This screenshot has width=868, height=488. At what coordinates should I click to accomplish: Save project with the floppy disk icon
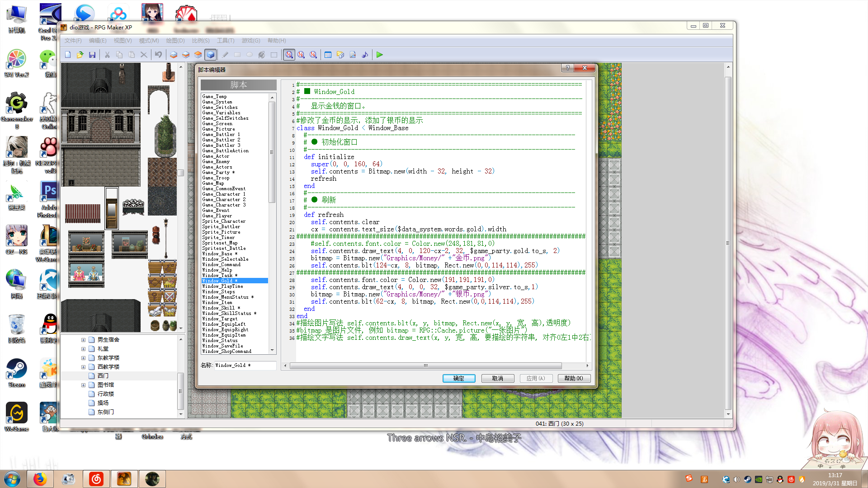pos(92,55)
